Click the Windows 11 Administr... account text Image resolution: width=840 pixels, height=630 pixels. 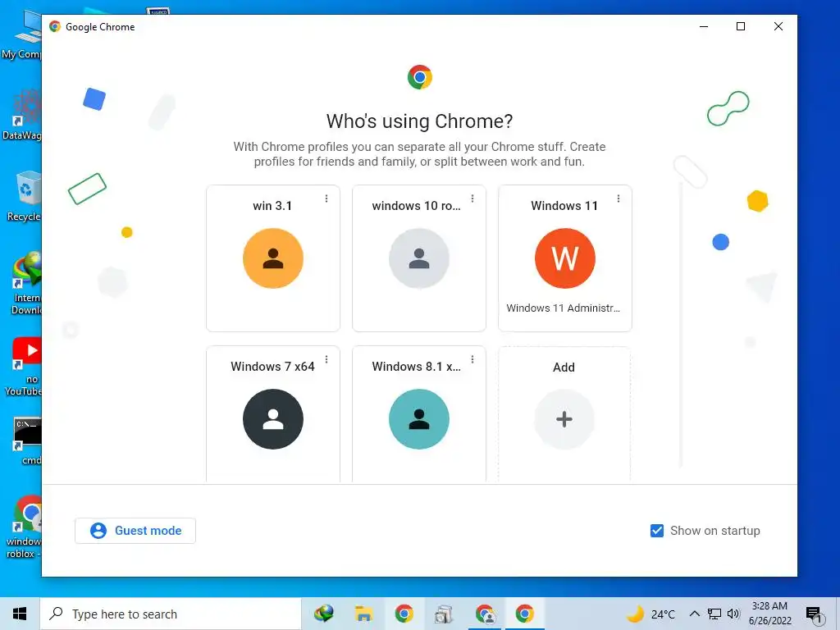click(x=563, y=308)
